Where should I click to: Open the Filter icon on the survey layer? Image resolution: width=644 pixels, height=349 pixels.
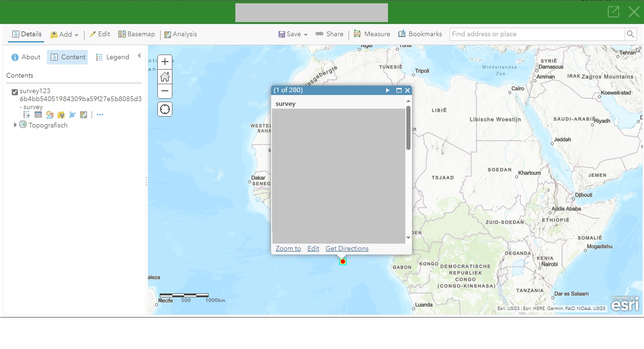click(61, 114)
